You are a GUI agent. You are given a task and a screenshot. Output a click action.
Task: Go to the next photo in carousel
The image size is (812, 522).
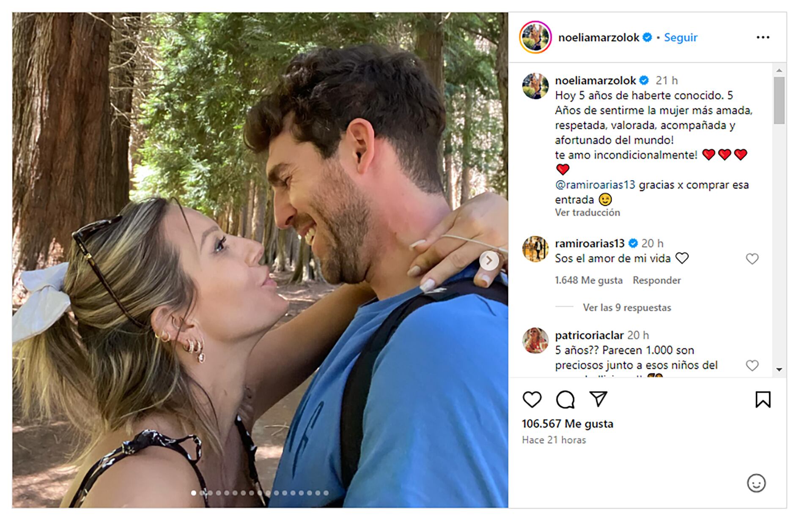[489, 261]
